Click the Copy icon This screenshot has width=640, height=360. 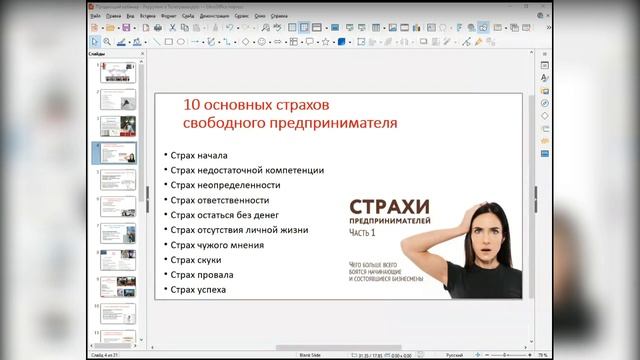coord(185,27)
